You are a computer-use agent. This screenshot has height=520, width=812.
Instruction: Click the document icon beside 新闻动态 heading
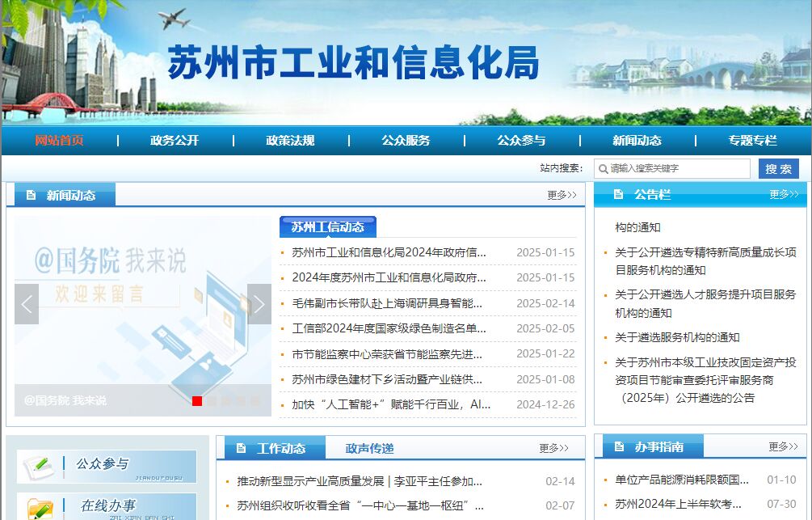(31, 195)
